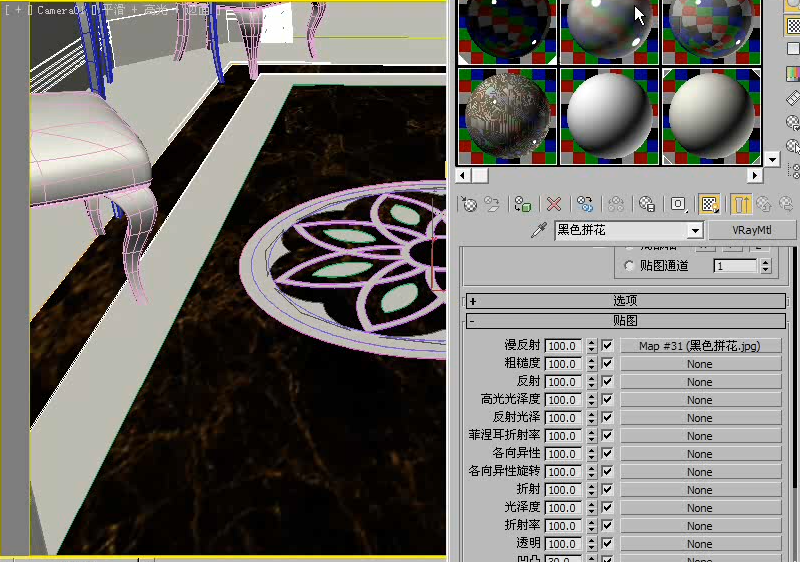Click the Put to Library icon
800x562 pixels.
[x=647, y=205]
